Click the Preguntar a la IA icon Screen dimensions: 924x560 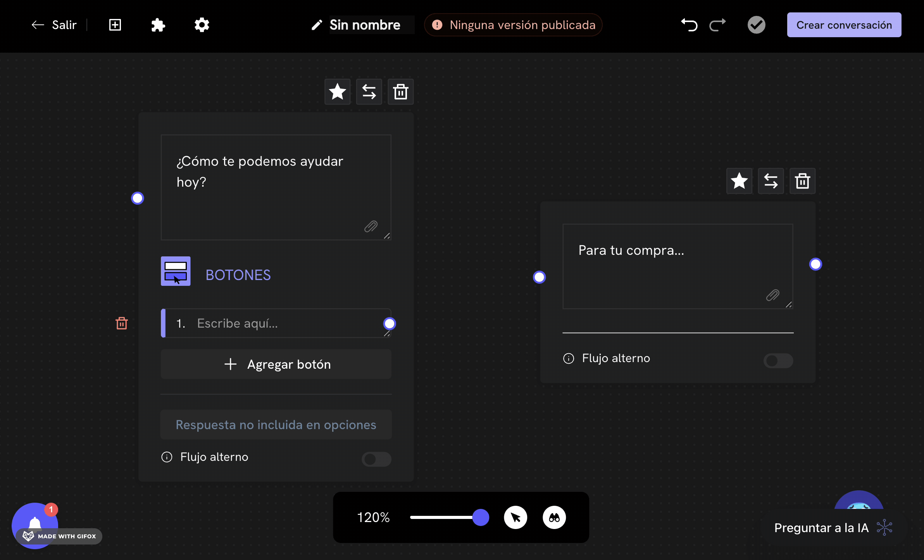tap(885, 527)
